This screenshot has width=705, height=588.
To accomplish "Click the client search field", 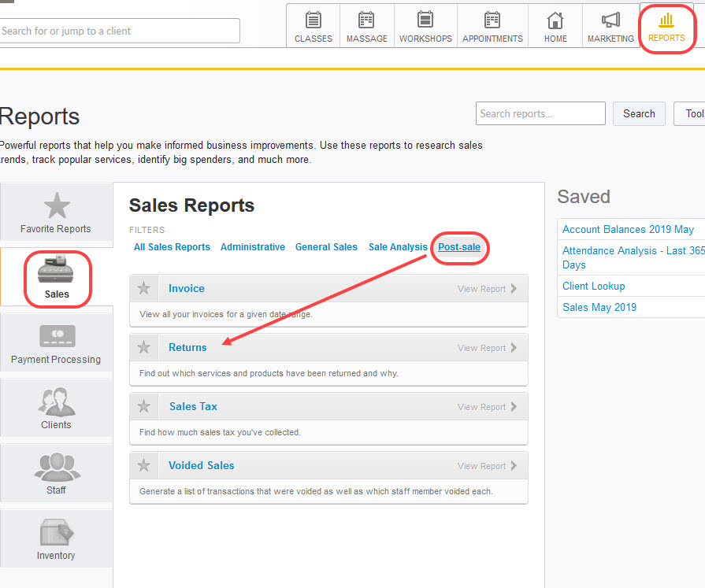I will click(120, 30).
